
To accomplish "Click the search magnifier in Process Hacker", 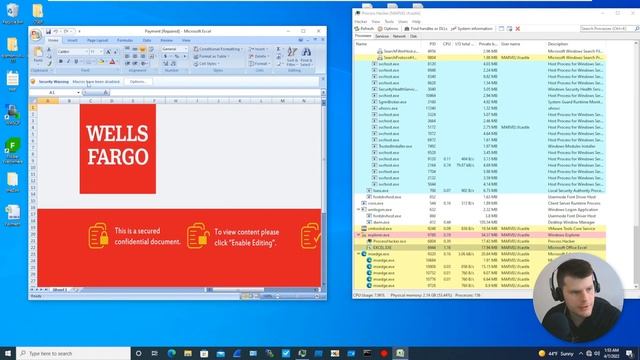I will (637, 29).
